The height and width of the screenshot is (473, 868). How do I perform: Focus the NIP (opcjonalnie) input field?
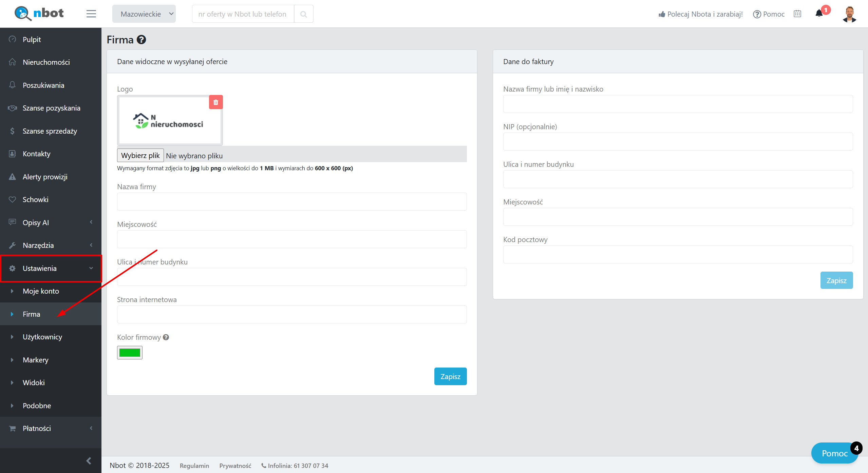[x=678, y=141]
